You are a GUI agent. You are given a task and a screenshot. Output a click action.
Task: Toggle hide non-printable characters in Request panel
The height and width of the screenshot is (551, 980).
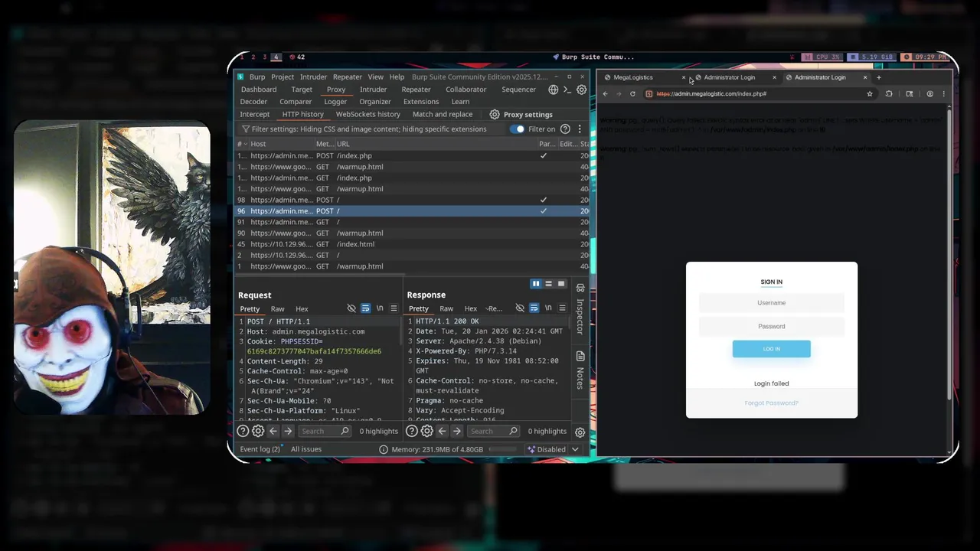[351, 308]
